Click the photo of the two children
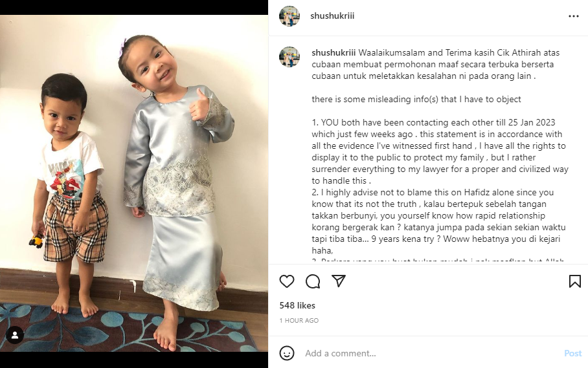The width and height of the screenshot is (588, 368). pyautogui.click(x=134, y=184)
